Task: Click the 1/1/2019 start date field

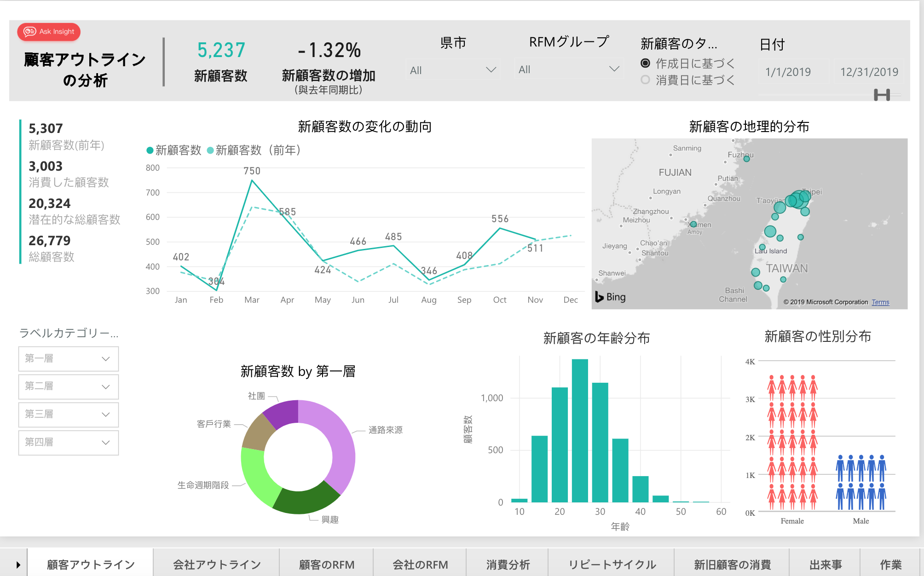Action: [788, 72]
